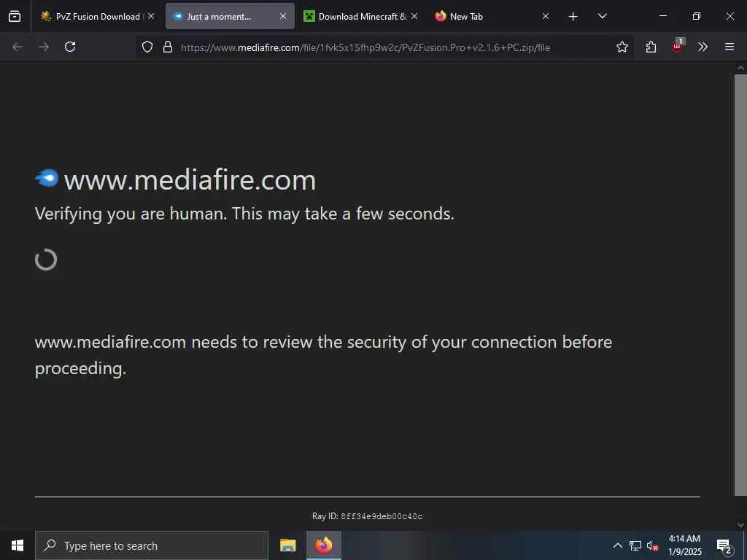
Task: Open the Extensions puzzle icon
Action: pos(651,47)
